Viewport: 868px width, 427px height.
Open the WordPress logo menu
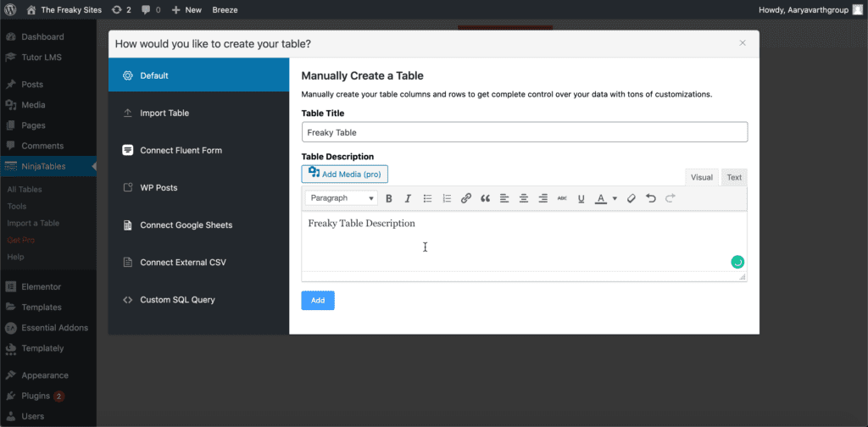coord(10,9)
